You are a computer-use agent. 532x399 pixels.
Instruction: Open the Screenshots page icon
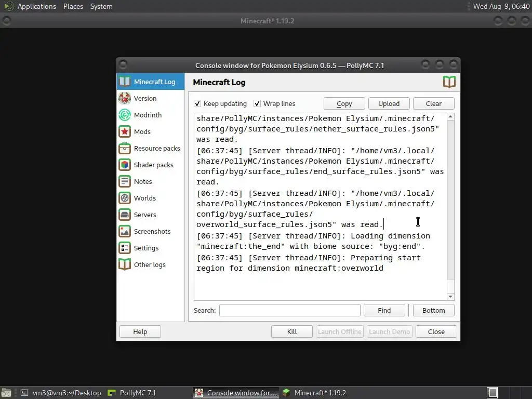[x=125, y=231]
